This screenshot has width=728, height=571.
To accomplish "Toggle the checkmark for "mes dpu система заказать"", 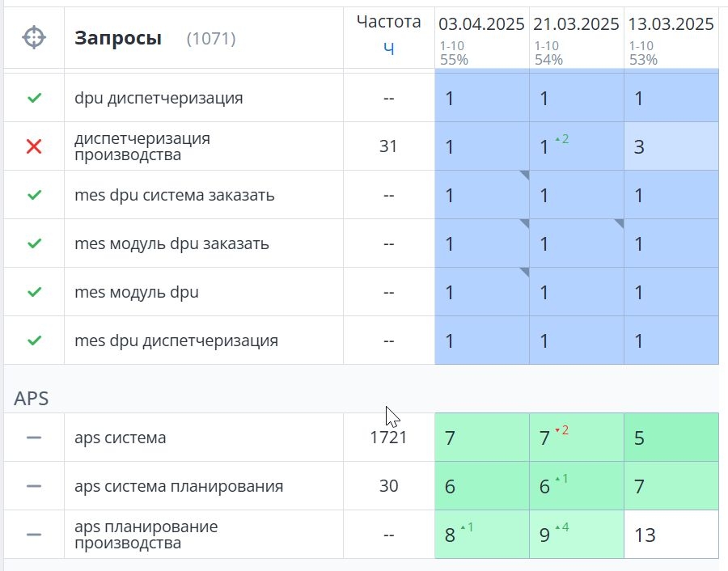I will pos(33,194).
